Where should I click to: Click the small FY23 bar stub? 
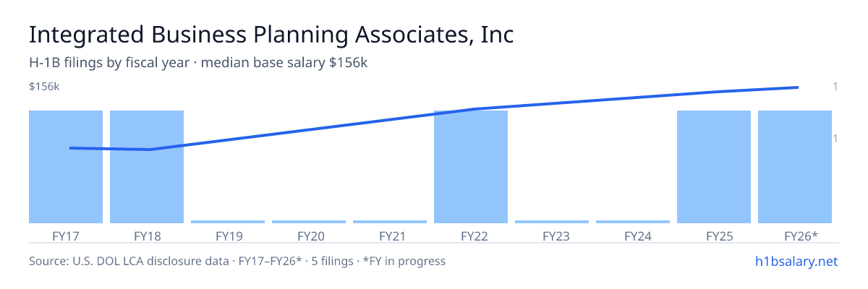pos(552,222)
